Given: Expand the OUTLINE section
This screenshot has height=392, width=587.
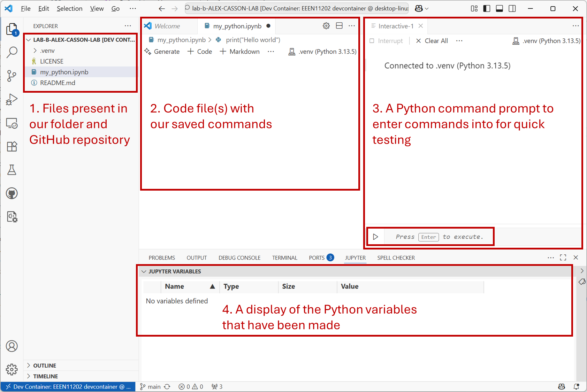Looking at the screenshot, I should [45, 366].
